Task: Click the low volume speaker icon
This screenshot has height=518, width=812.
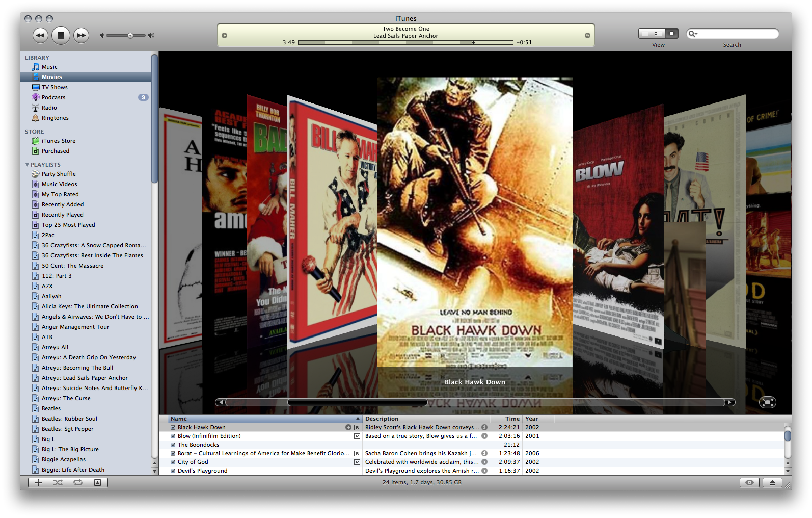Action: point(102,35)
